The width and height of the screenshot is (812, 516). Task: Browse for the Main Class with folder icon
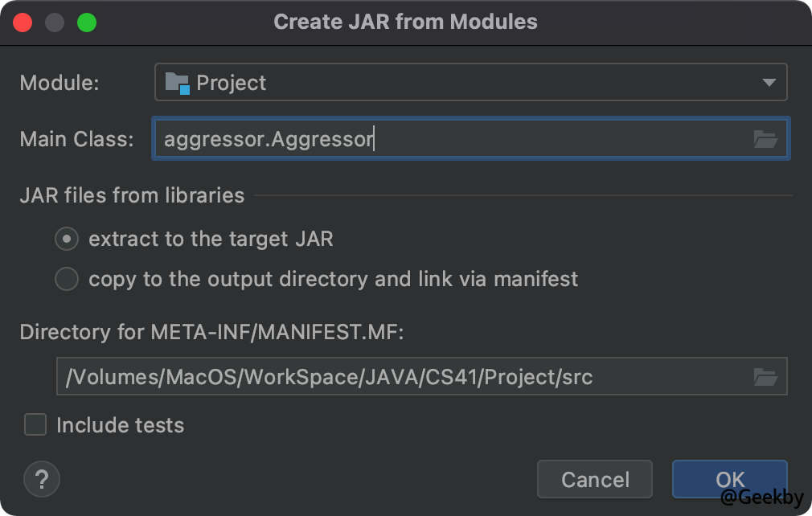click(765, 139)
